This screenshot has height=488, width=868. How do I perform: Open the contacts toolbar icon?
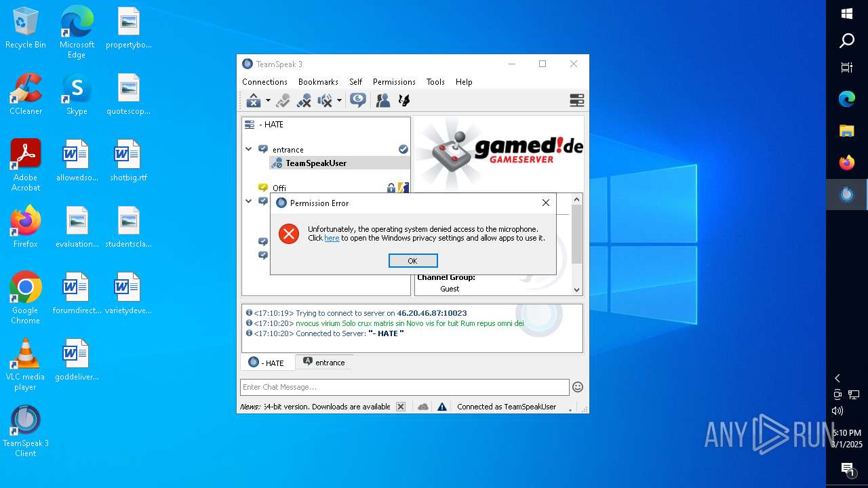click(383, 100)
